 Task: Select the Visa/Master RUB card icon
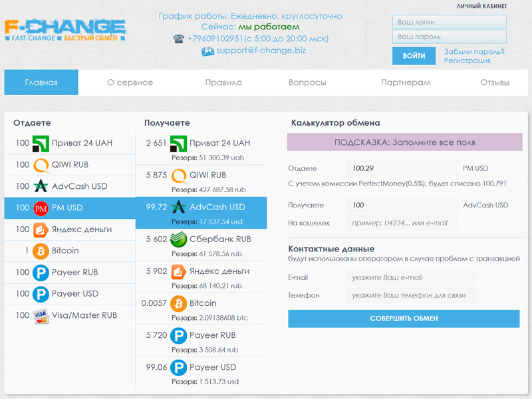pyautogui.click(x=41, y=316)
